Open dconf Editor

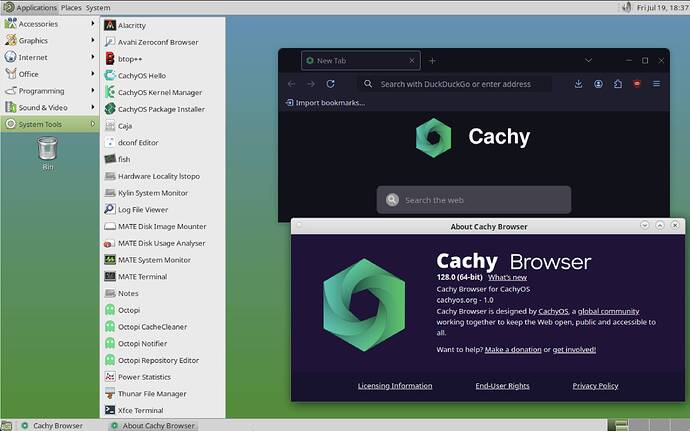163,143
